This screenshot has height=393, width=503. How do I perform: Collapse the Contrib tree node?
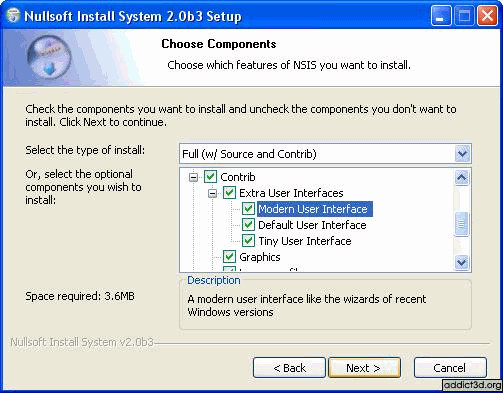[x=193, y=177]
